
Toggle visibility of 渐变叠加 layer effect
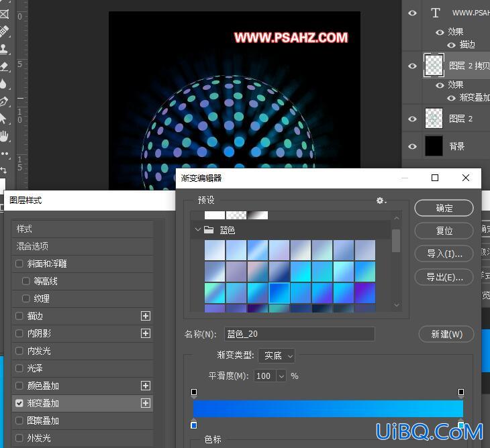pos(451,98)
